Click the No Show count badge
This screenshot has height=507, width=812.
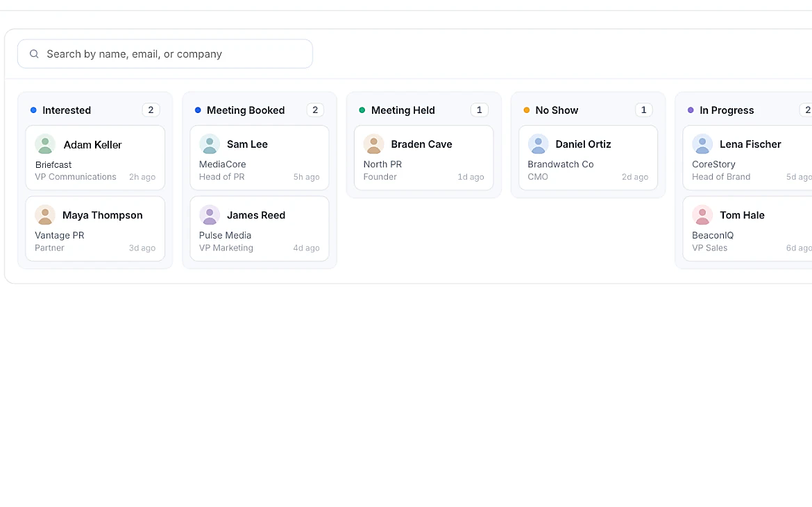(643, 110)
